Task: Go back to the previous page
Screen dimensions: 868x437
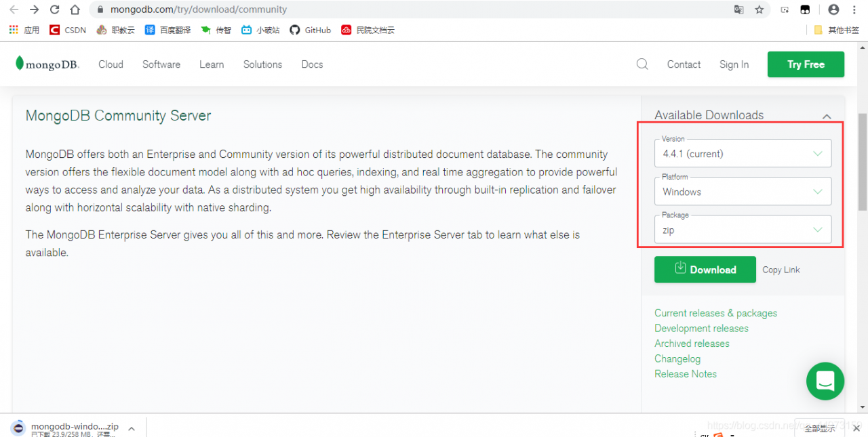Action: coord(14,9)
